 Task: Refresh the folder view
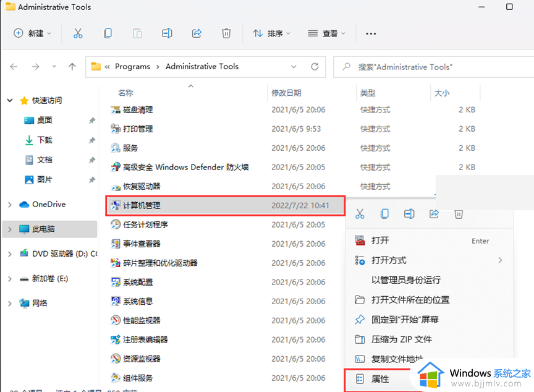coord(315,66)
